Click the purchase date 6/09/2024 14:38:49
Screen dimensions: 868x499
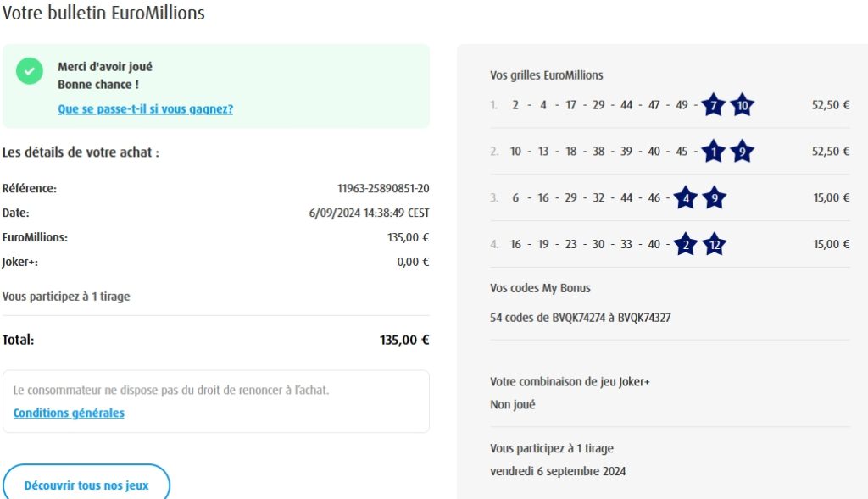tap(369, 213)
